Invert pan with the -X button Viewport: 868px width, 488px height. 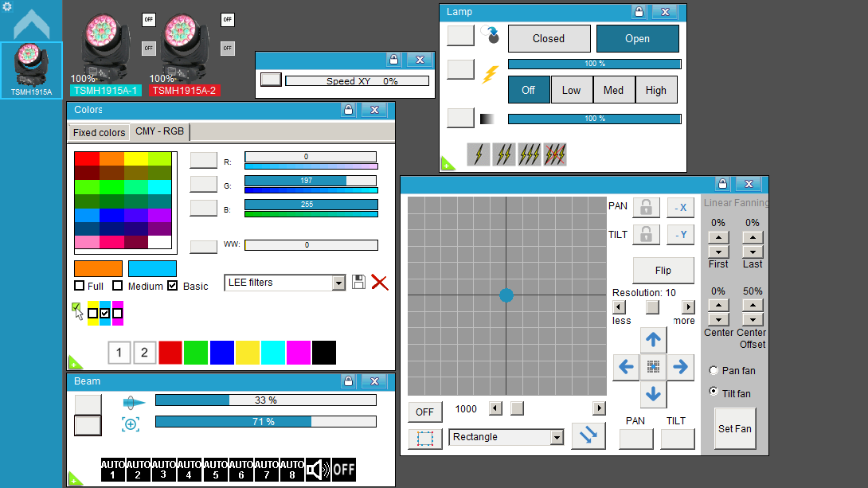680,208
